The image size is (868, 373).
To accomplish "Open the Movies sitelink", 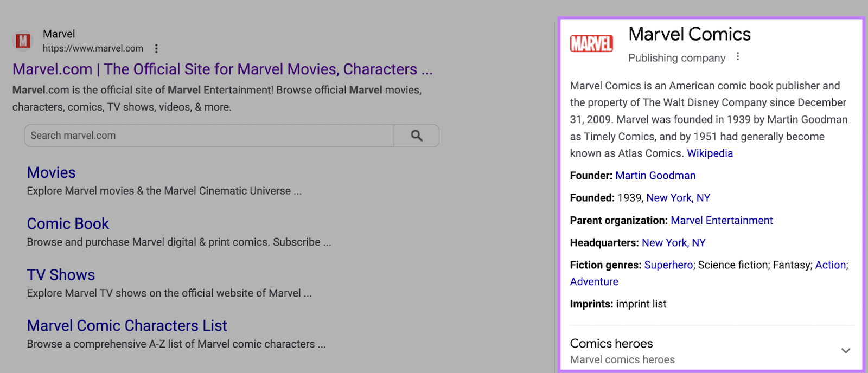I will pyautogui.click(x=52, y=172).
